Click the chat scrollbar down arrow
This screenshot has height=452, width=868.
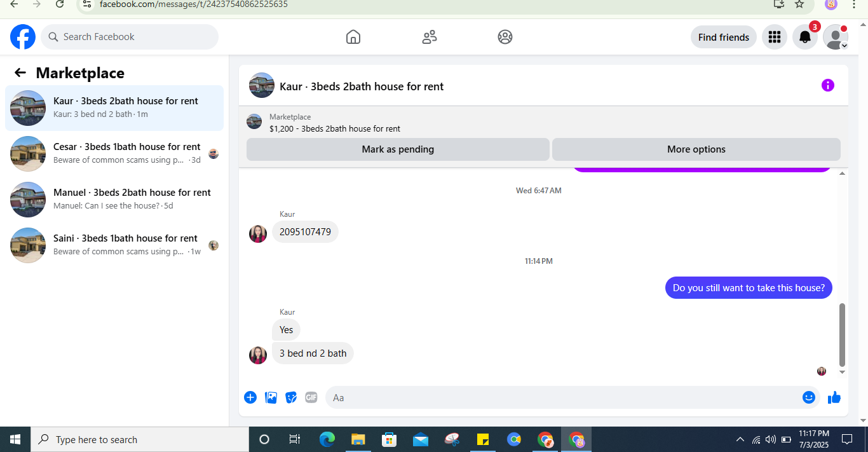843,372
